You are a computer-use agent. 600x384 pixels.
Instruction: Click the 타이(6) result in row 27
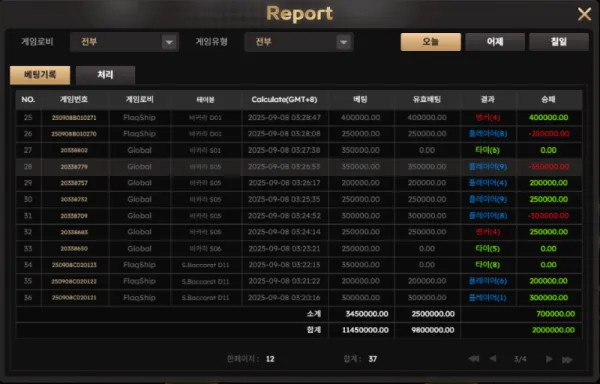click(x=488, y=150)
